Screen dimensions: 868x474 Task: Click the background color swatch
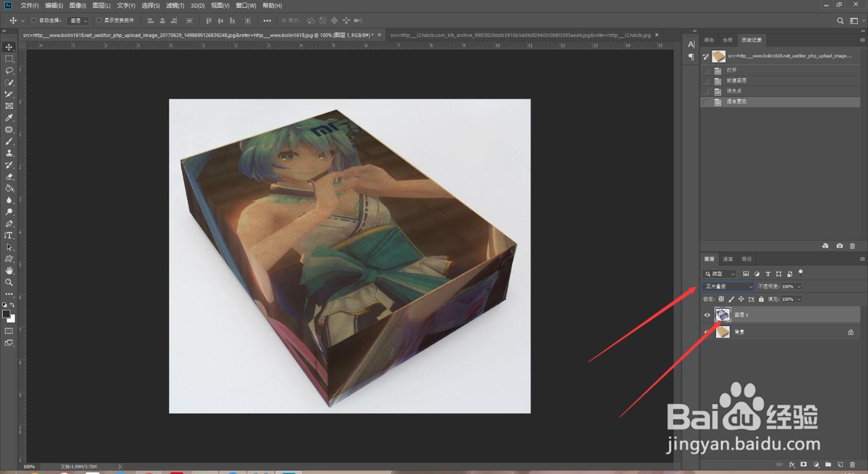pos(12,319)
